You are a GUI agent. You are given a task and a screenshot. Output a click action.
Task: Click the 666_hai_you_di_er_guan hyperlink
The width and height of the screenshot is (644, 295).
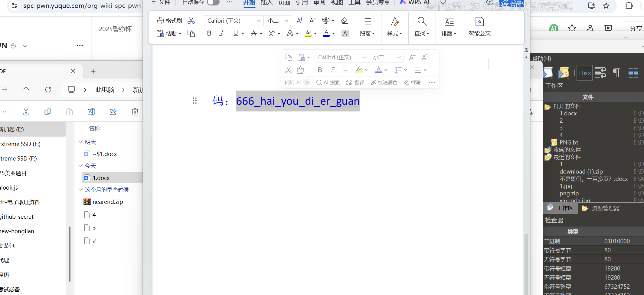tap(298, 101)
